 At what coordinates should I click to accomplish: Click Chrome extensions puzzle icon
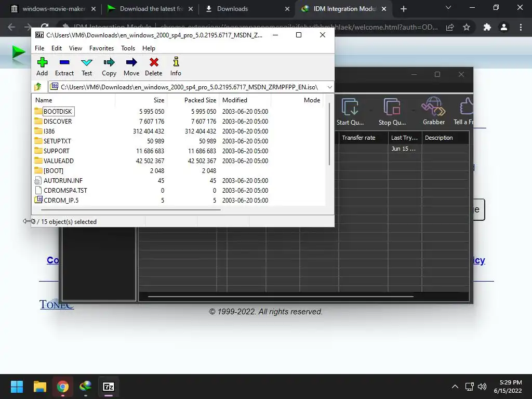(487, 27)
